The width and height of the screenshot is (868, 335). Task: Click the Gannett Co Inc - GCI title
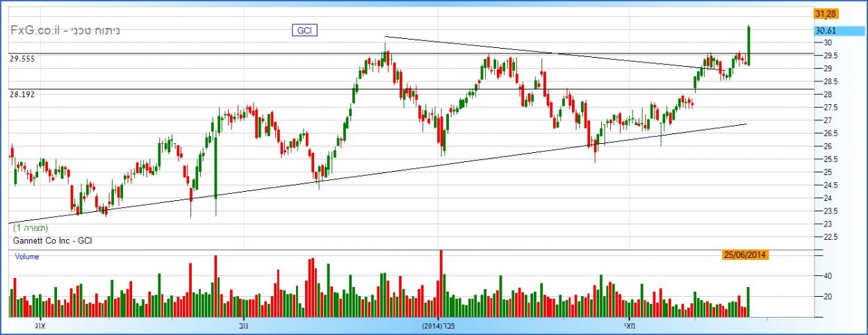click(53, 240)
